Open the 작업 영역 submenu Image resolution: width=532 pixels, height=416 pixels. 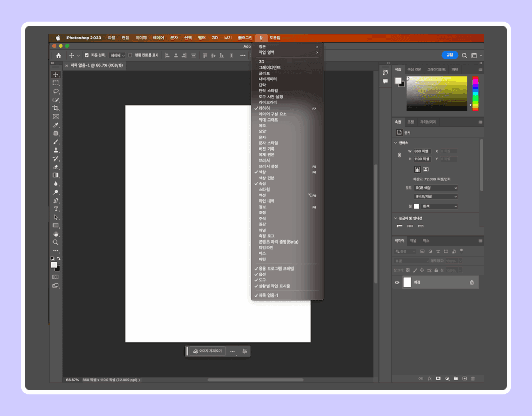pos(287,52)
